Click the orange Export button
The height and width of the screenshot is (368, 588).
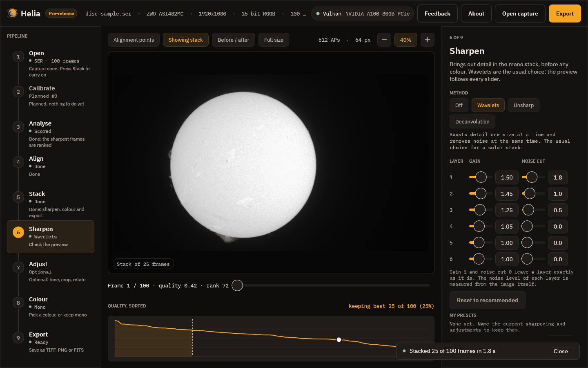coord(565,13)
